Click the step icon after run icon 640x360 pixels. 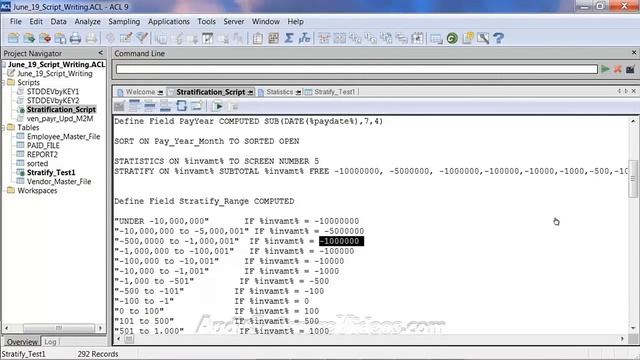click(x=235, y=107)
